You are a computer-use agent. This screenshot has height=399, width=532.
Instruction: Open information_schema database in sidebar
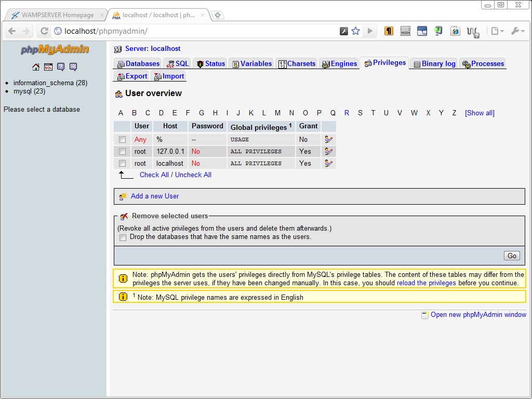tap(50, 83)
